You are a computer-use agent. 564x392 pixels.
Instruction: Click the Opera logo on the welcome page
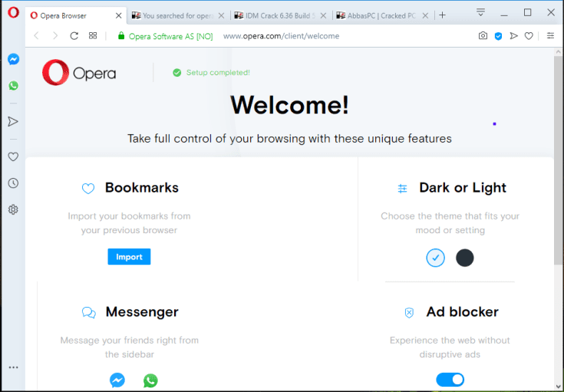coord(79,73)
